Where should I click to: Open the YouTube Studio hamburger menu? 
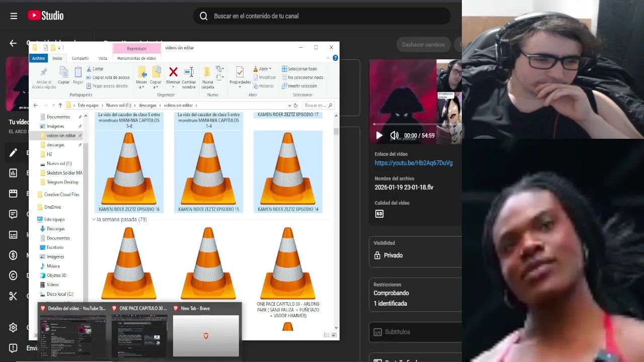(14, 16)
